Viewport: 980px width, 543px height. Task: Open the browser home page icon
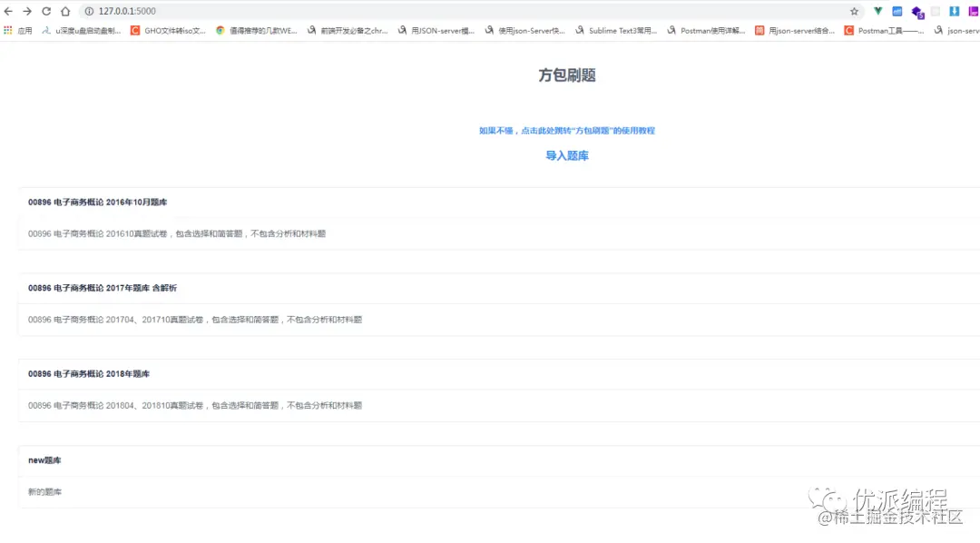point(65,11)
